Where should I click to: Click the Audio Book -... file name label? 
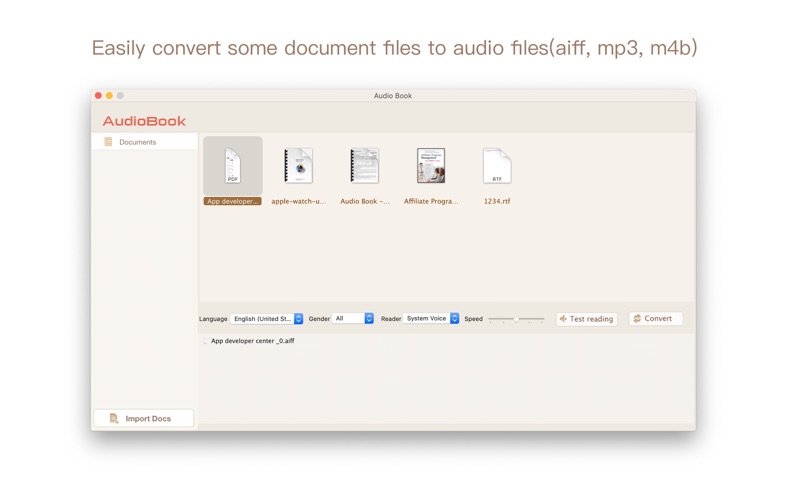365,201
